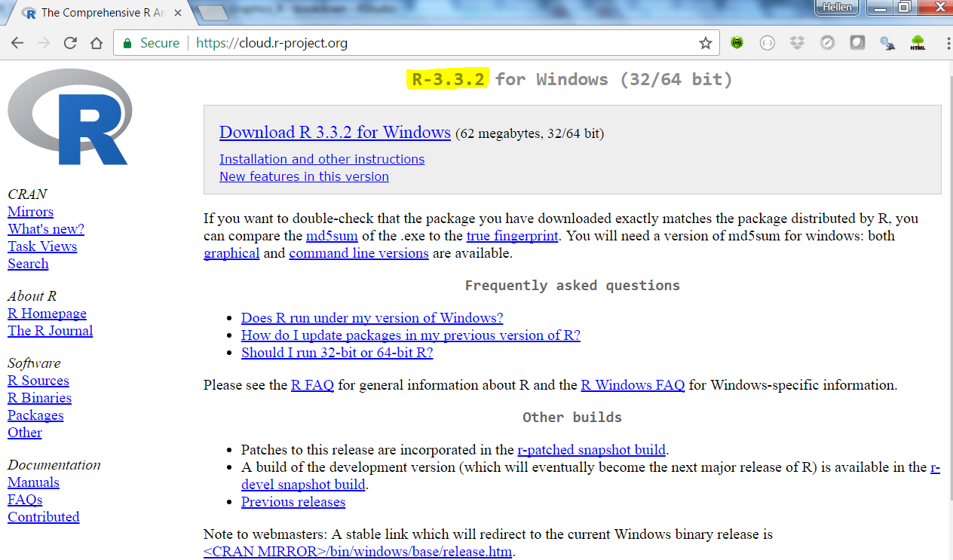Click the green Secure padlock indicator
The width and height of the screenshot is (953, 560).
click(x=150, y=43)
